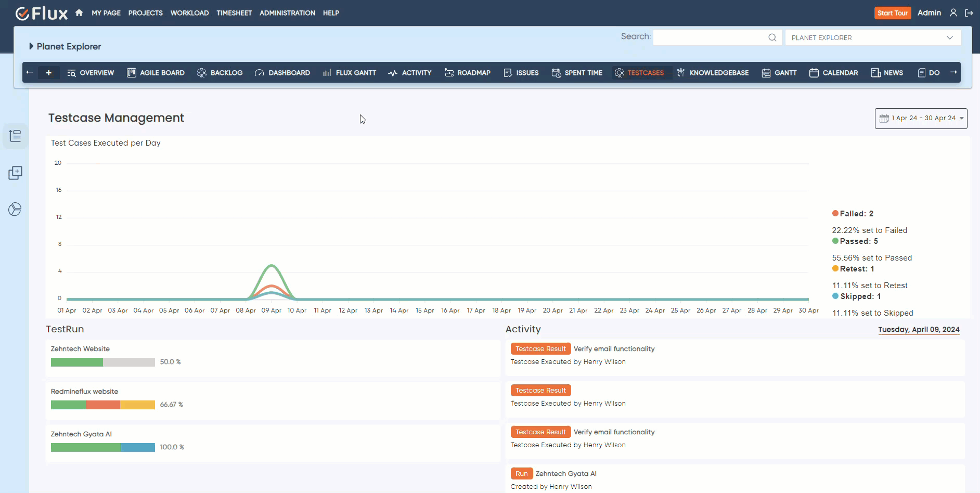Open the user profile icon
980x493 pixels.
(953, 13)
